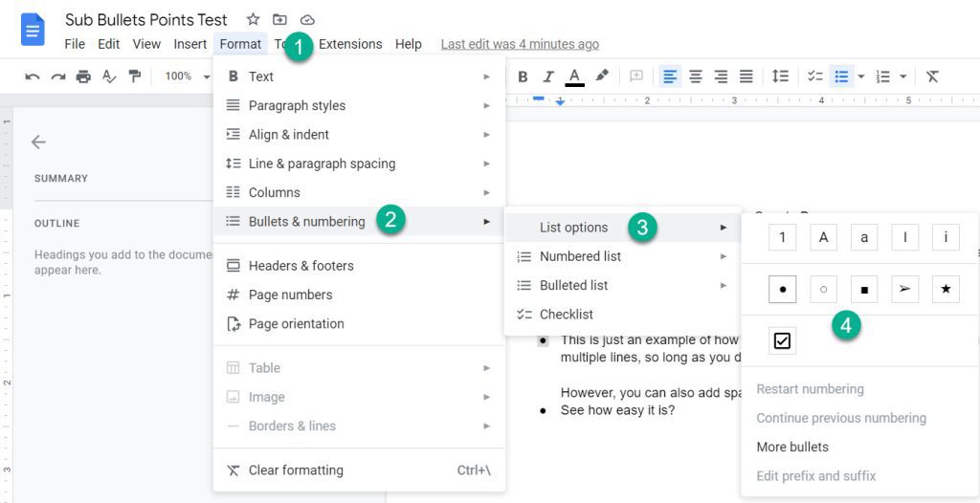Select the checkbox list style
Viewport: 980px width, 503px height.
(783, 340)
